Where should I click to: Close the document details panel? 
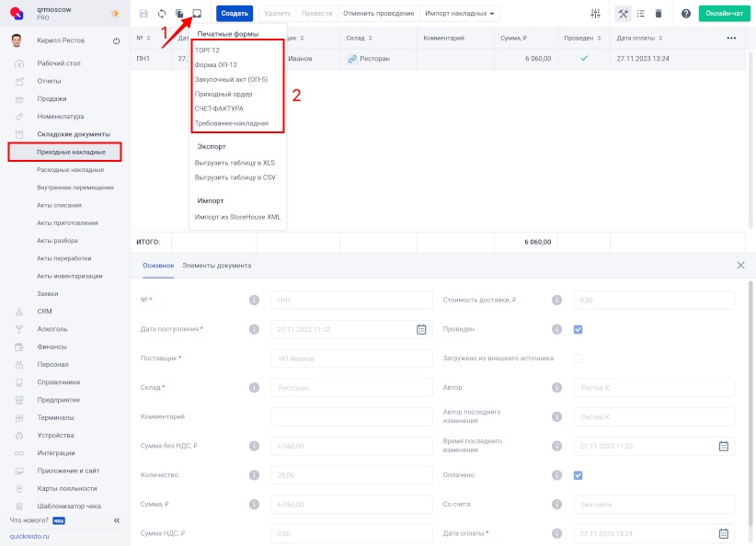(x=740, y=265)
